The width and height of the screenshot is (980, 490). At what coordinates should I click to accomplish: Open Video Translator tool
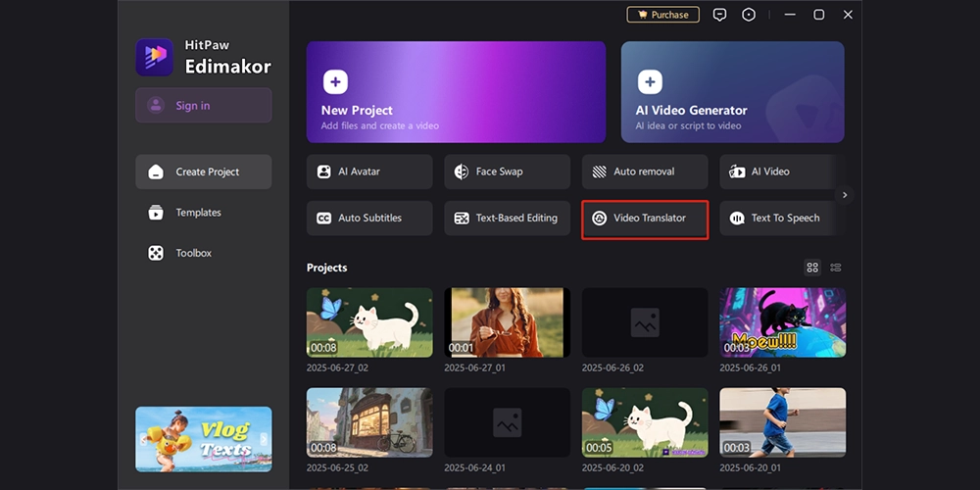point(645,219)
